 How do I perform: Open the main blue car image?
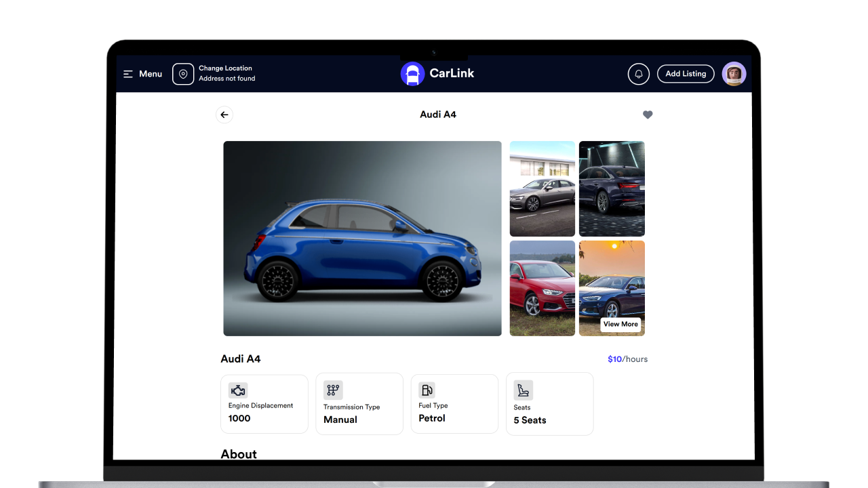[363, 239]
